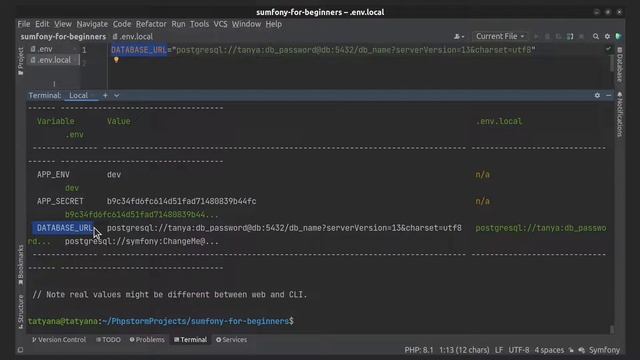Screen dimensions: 640x360
Task: Open terminal panel settings gear
Action: (x=597, y=95)
